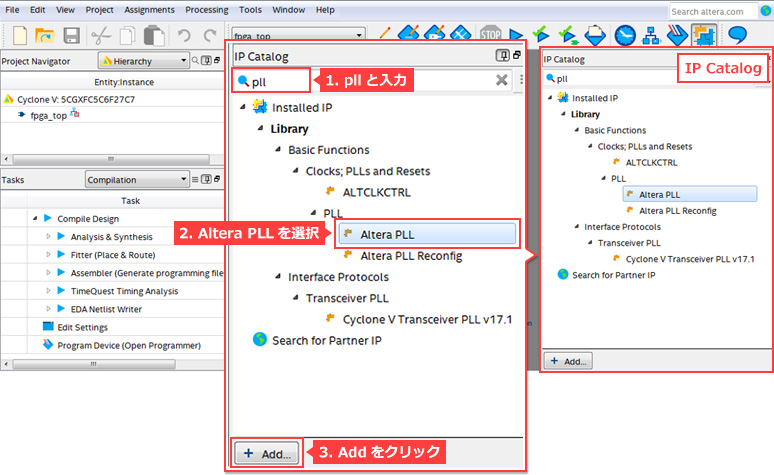Image resolution: width=774 pixels, height=475 pixels.
Task: Click the play icon with green checkmark
Action: click(542, 35)
